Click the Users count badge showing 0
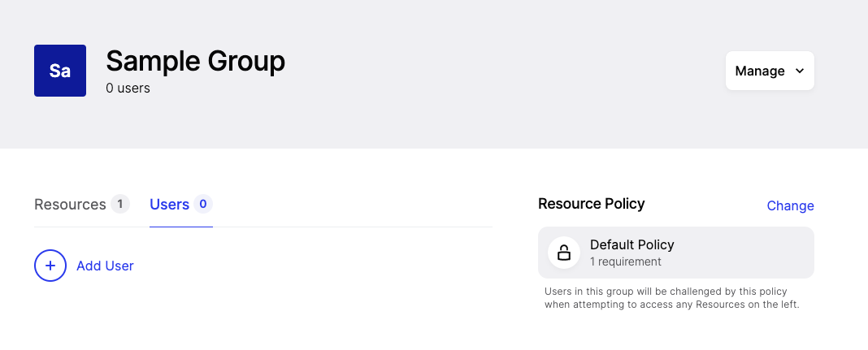868x350 pixels. (203, 204)
